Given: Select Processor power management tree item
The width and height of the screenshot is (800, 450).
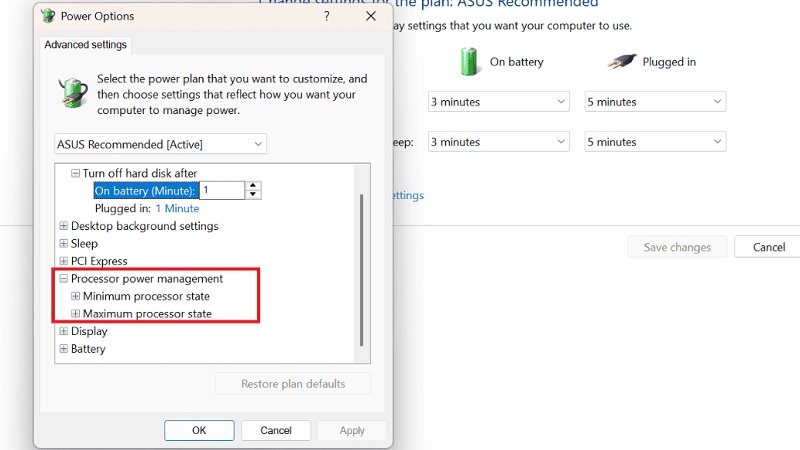Looking at the screenshot, I should (147, 279).
